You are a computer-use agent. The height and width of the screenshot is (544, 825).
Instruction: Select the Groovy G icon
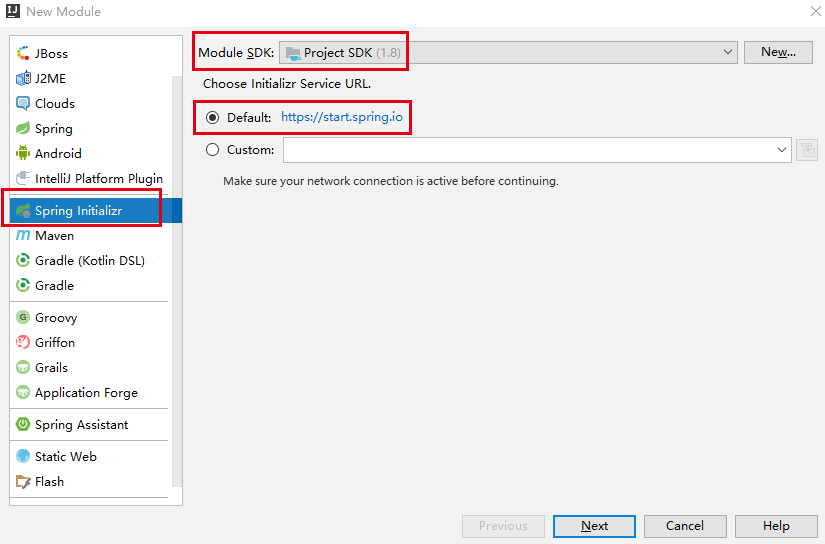pos(23,317)
